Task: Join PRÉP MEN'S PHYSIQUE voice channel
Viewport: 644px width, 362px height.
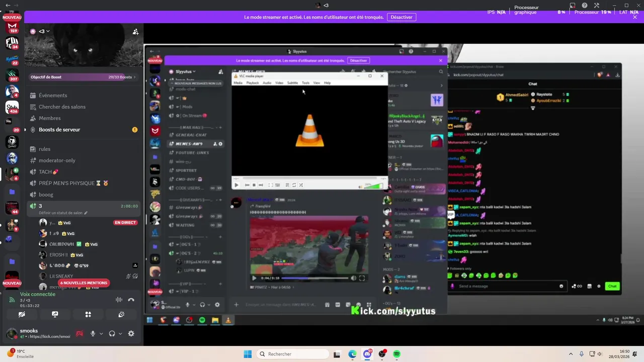Action: click(x=83, y=183)
